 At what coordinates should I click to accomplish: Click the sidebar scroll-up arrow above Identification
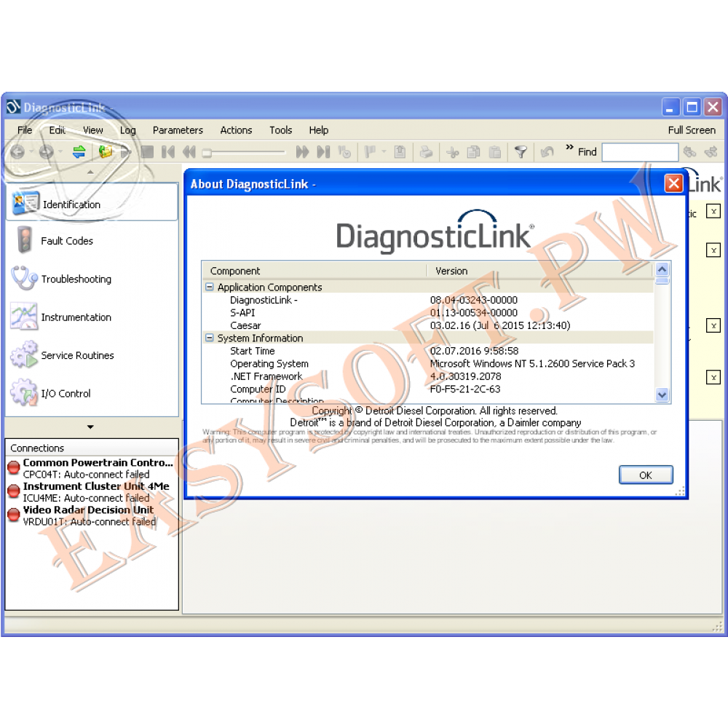(90, 173)
